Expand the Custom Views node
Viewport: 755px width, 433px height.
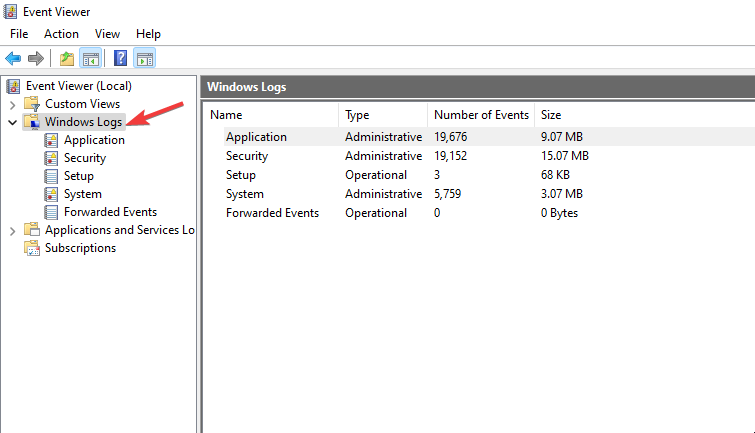coord(12,104)
